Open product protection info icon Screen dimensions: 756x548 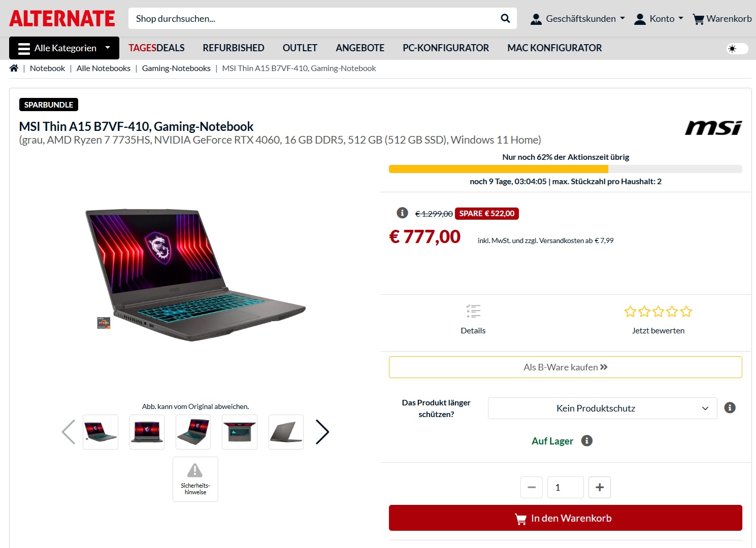730,407
